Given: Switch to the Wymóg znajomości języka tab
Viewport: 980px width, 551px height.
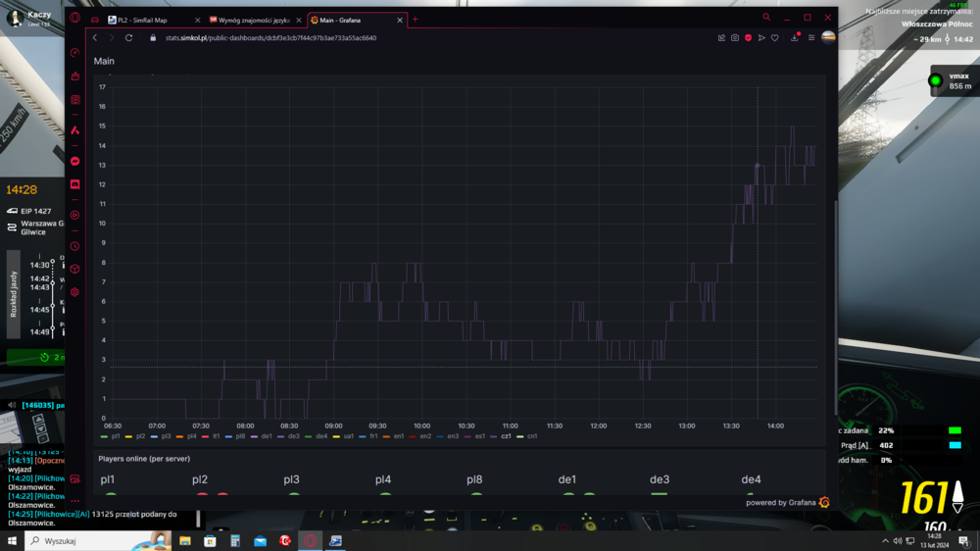Looking at the screenshot, I should 250,20.
